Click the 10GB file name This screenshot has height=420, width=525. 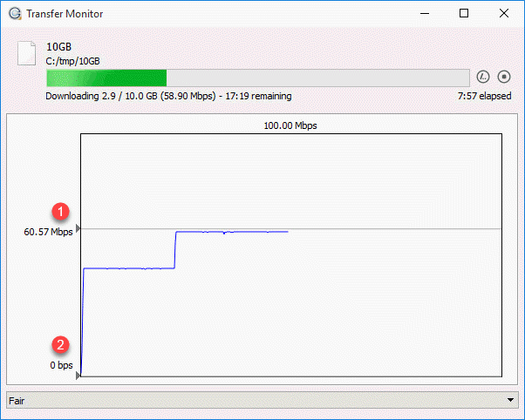pyautogui.click(x=59, y=47)
